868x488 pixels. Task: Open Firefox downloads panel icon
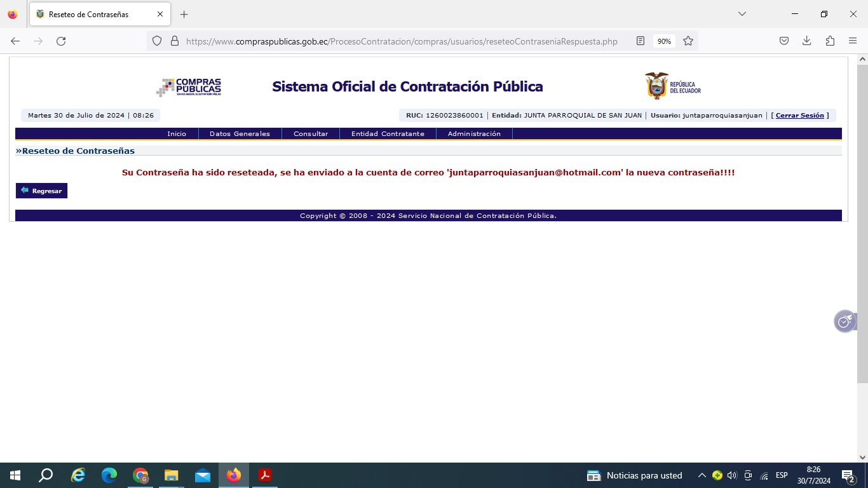(x=806, y=41)
